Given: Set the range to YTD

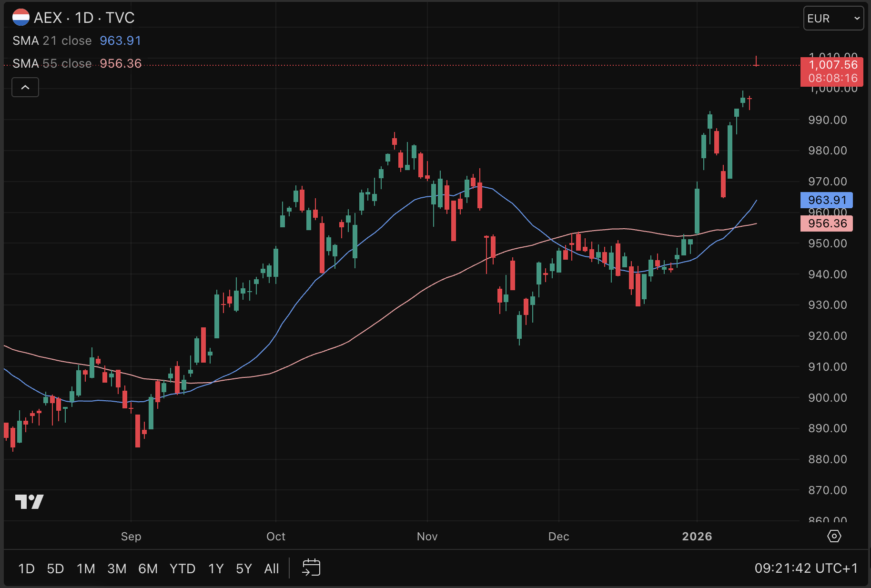Looking at the screenshot, I should point(182,568).
